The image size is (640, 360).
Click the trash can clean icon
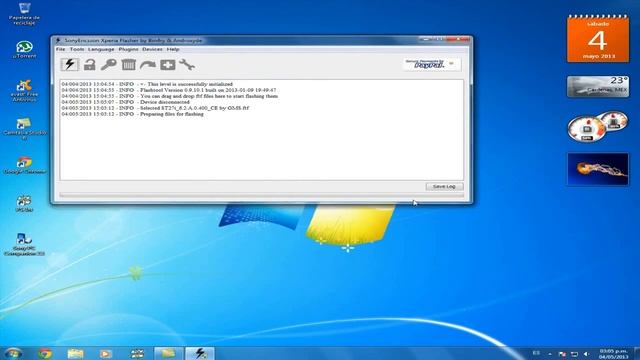pyautogui.click(x=128, y=64)
